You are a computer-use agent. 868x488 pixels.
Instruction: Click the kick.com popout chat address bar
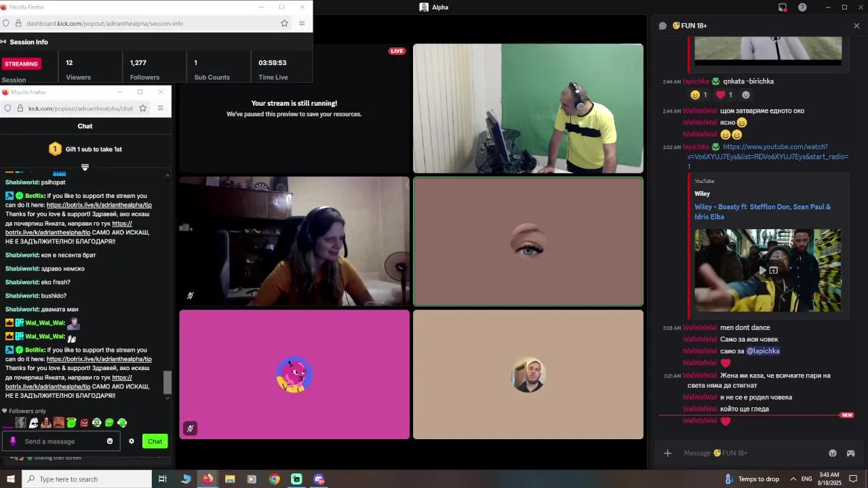point(76,108)
